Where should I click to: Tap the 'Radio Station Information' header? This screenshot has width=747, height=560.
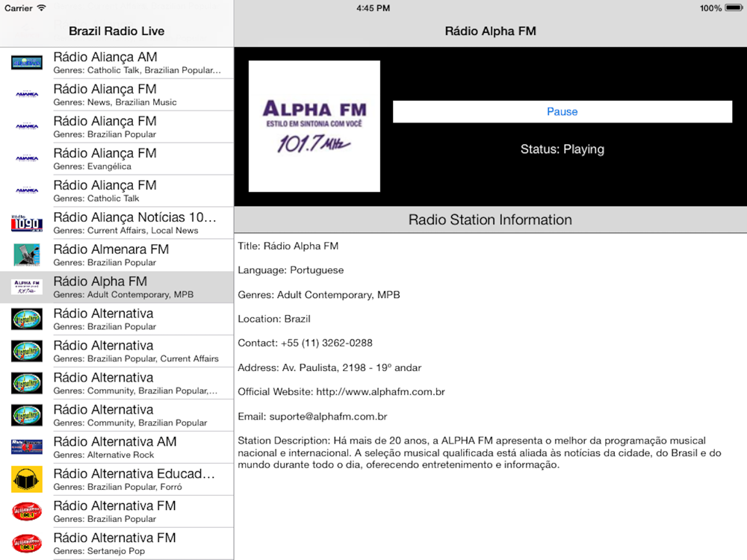point(490,220)
